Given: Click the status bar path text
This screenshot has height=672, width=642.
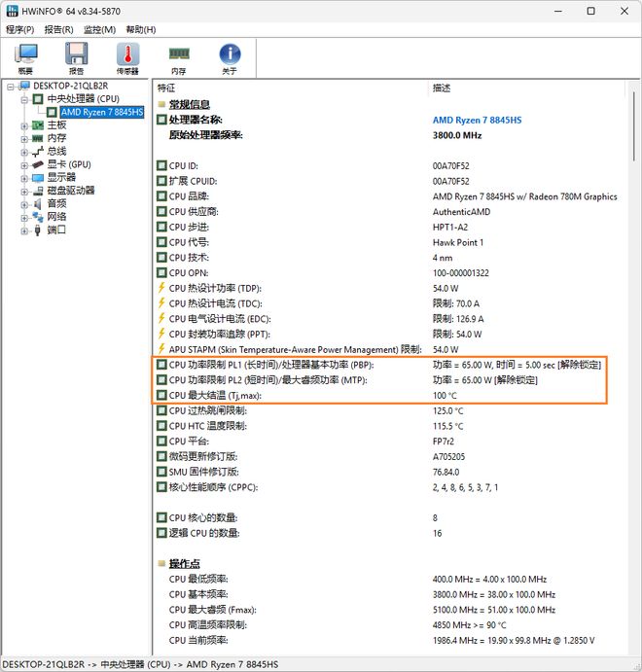Looking at the screenshot, I should click(x=140, y=664).
